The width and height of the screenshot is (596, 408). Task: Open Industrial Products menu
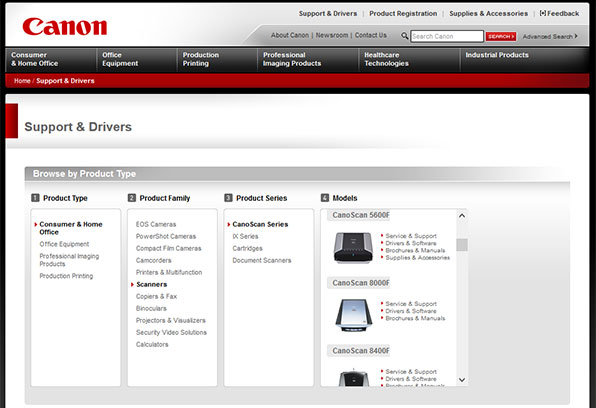[x=497, y=55]
